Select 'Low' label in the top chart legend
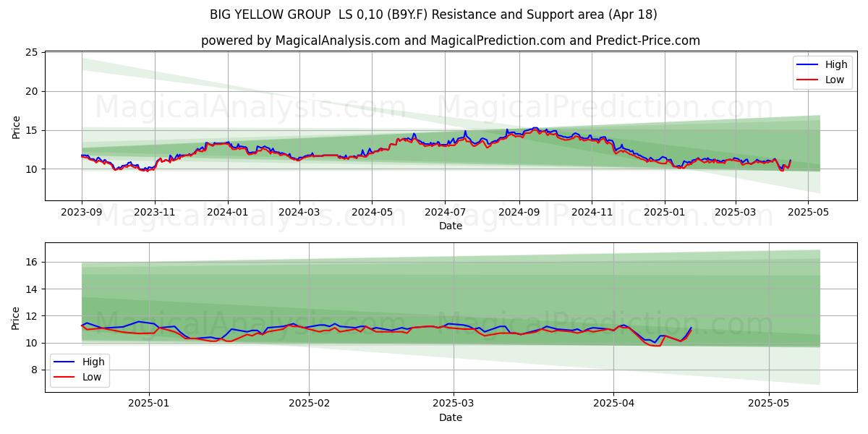Screen dimensions: 868x434 pyautogui.click(x=835, y=80)
